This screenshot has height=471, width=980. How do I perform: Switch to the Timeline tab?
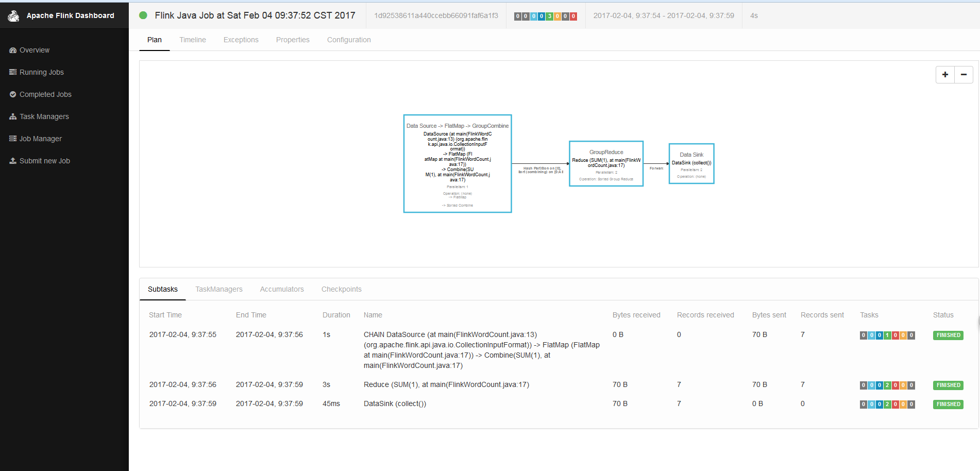(193, 40)
